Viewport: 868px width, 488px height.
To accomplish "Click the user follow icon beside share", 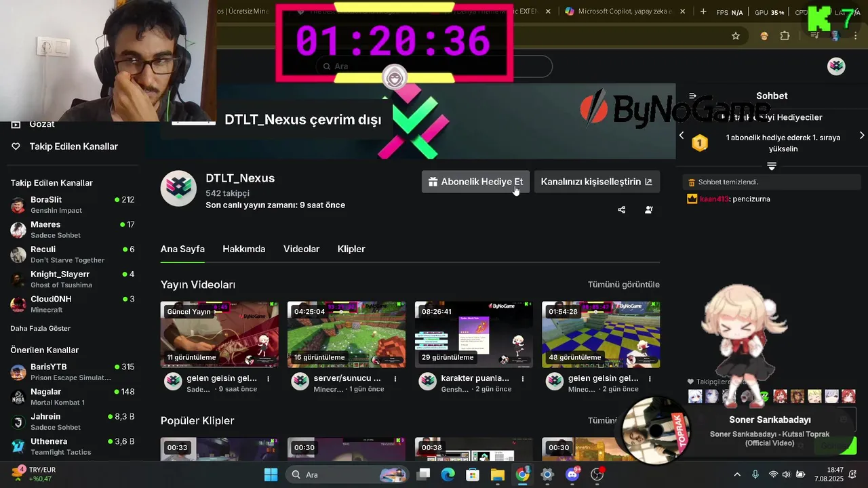I will [649, 210].
